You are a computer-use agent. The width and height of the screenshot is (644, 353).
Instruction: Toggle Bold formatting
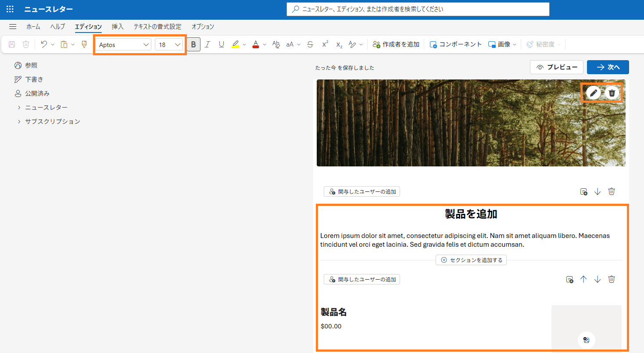pos(193,44)
